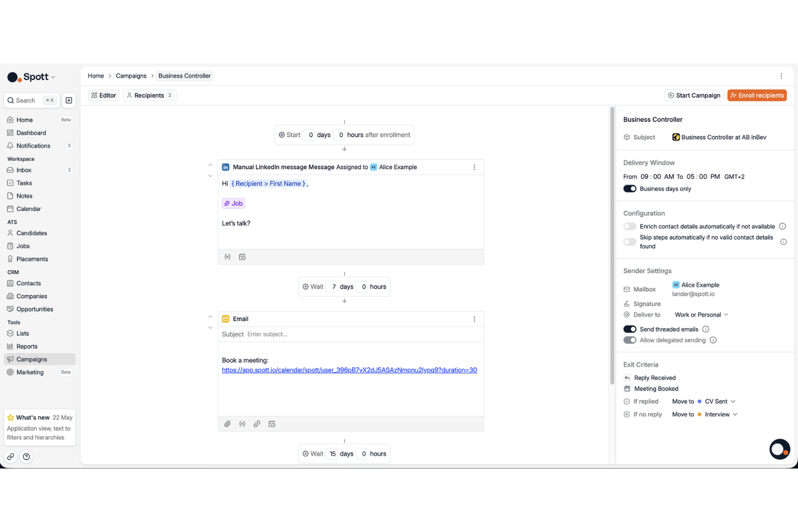Viewport: 798px width, 532px height.
Task: Show info about Enrich contact details
Action: point(782,226)
